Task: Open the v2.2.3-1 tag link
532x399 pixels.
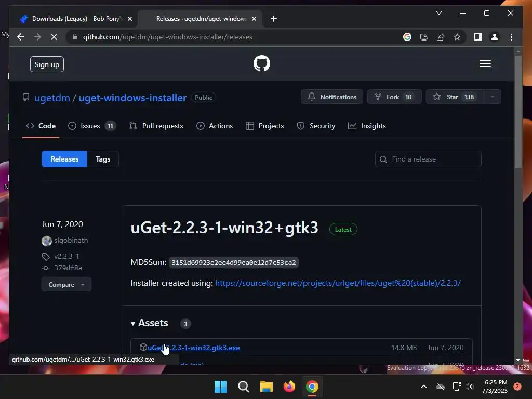Action: pos(66,257)
